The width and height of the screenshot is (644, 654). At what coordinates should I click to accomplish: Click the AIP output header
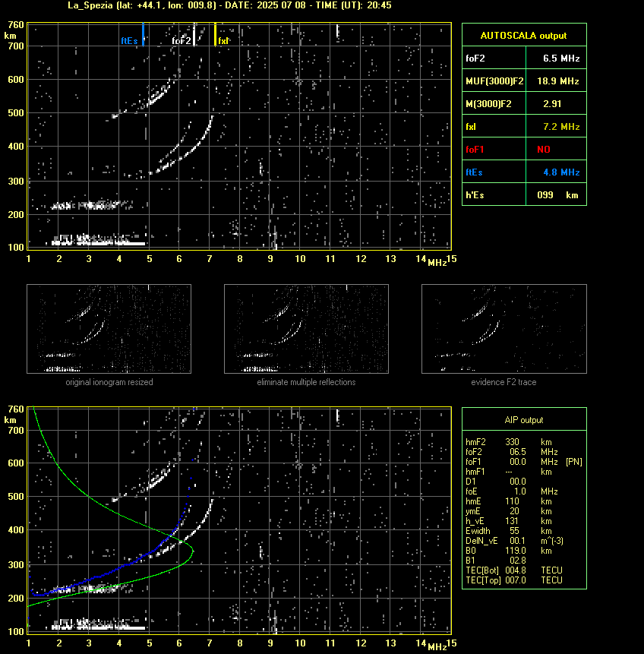[x=524, y=420]
